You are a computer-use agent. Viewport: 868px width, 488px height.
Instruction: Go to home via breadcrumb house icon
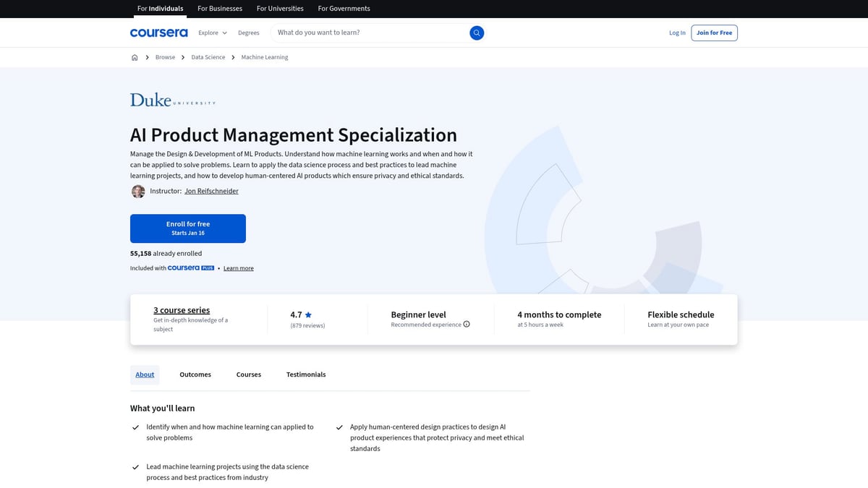coord(135,57)
